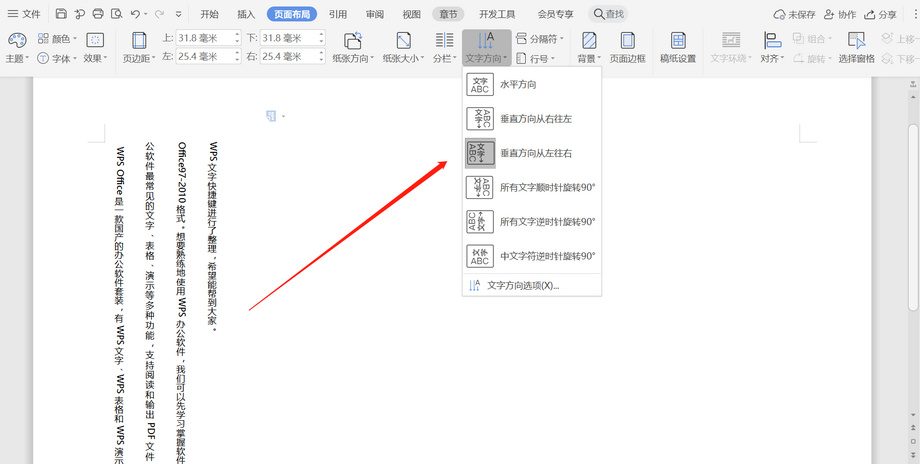Click the 页面边框 page border button
This screenshot has height=464, width=920.
627,48
